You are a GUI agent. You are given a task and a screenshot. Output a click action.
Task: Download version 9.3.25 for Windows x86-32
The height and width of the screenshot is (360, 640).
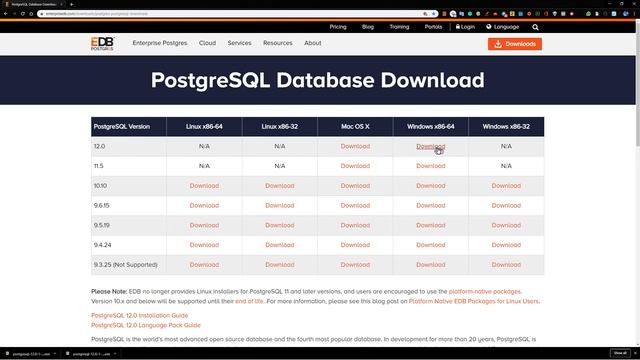tap(506, 264)
